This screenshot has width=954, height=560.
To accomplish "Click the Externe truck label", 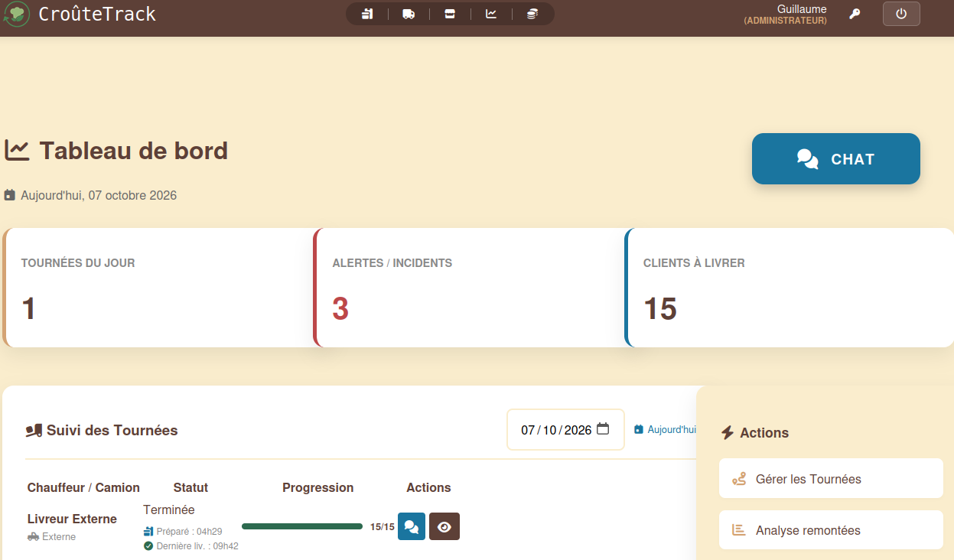I will coord(59,537).
